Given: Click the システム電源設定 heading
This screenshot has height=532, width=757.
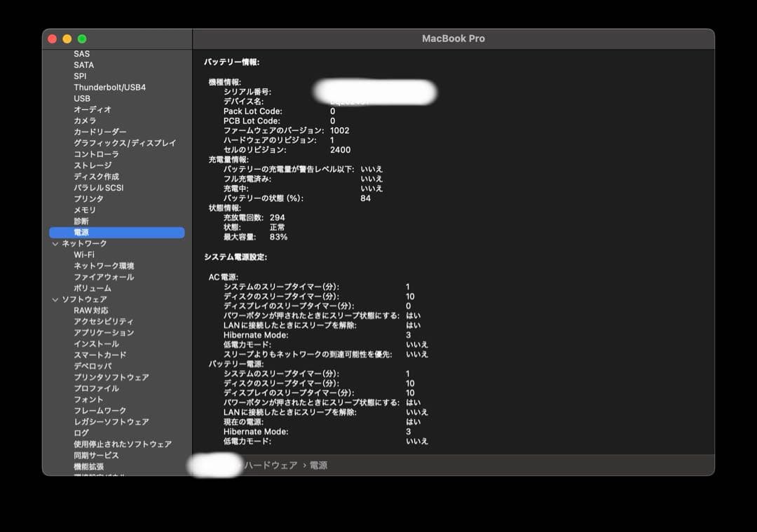Looking at the screenshot, I should (x=236, y=257).
